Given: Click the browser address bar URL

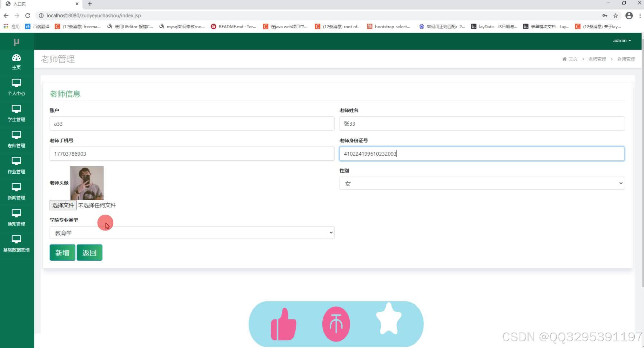Looking at the screenshot, I should [94, 15].
